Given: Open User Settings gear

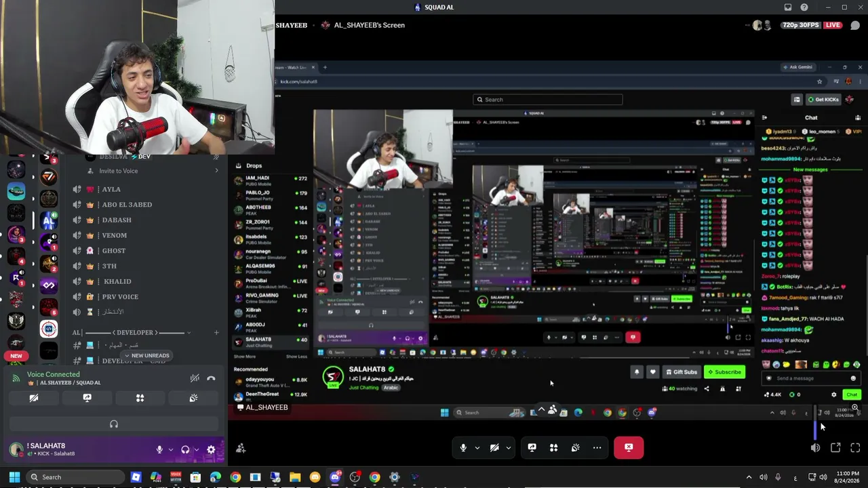Looking at the screenshot, I should point(211,449).
